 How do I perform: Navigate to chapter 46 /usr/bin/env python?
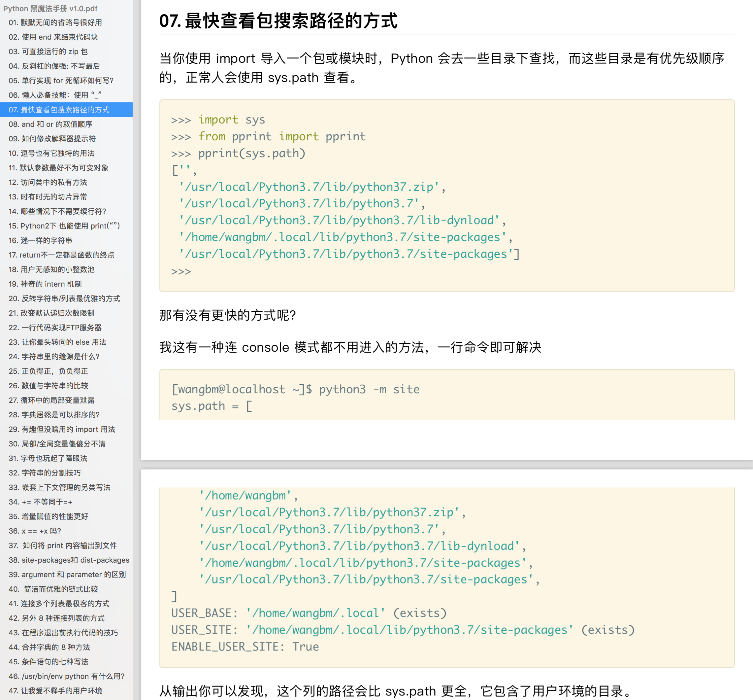(x=67, y=676)
